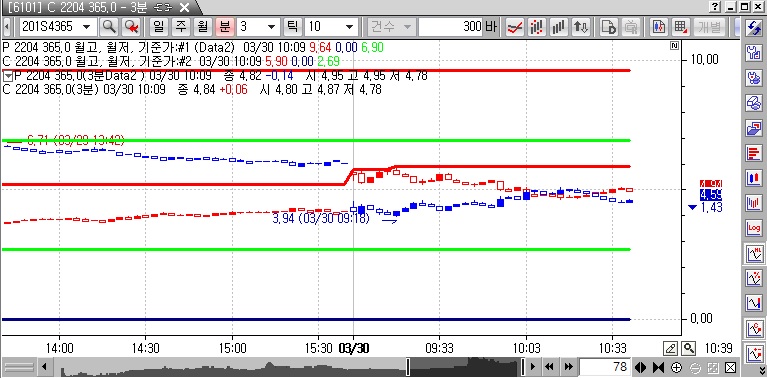767x378 pixels.
Task: Click the pencil edit icon below chart
Action: [x=671, y=348]
